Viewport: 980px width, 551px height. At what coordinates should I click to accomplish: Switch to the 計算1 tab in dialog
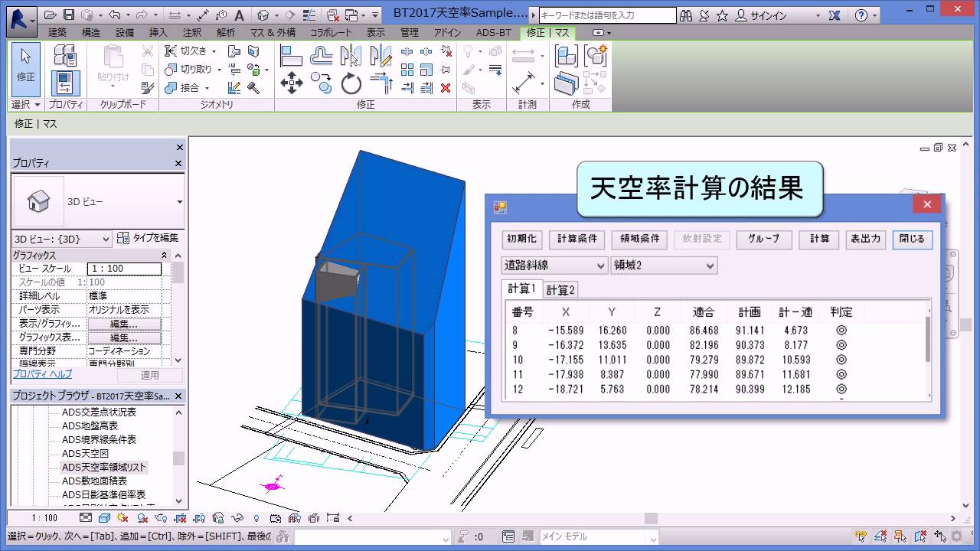pyautogui.click(x=522, y=289)
